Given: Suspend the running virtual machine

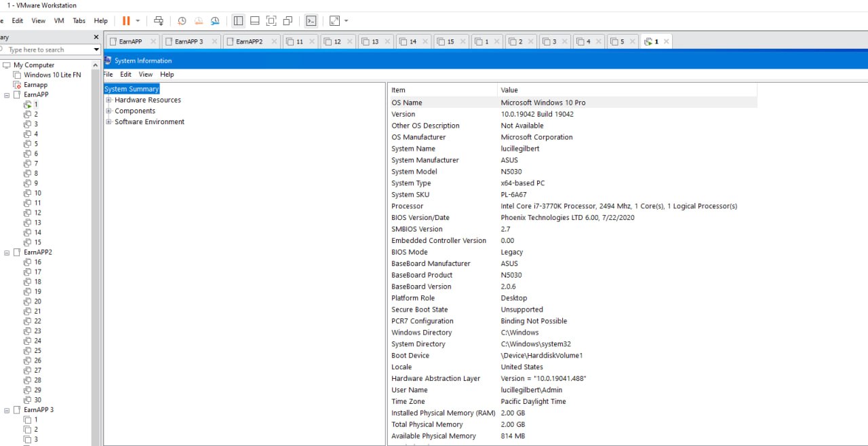Looking at the screenshot, I should 126,20.
